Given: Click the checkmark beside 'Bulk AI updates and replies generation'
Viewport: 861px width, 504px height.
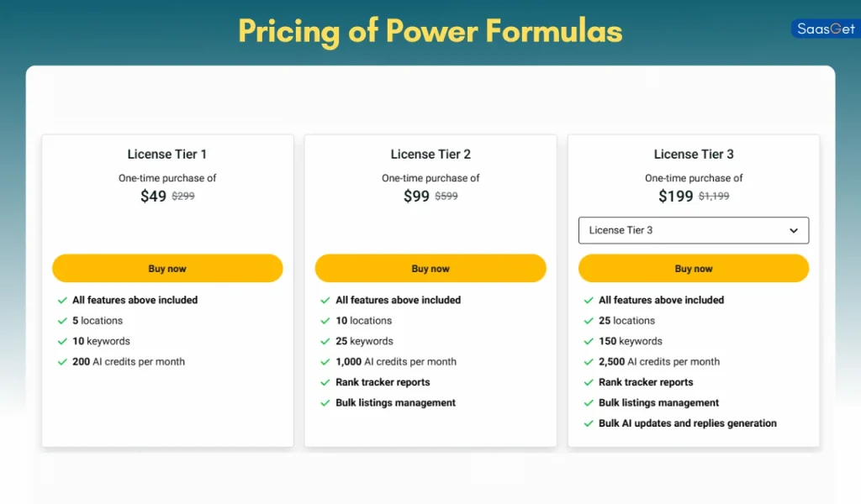Looking at the screenshot, I should coord(589,423).
